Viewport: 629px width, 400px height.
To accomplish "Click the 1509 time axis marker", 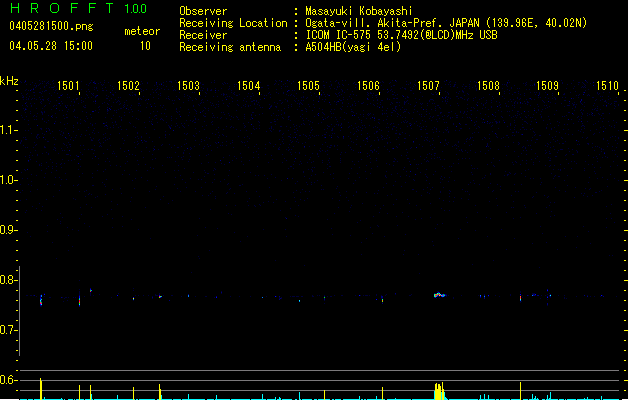I will click(548, 86).
